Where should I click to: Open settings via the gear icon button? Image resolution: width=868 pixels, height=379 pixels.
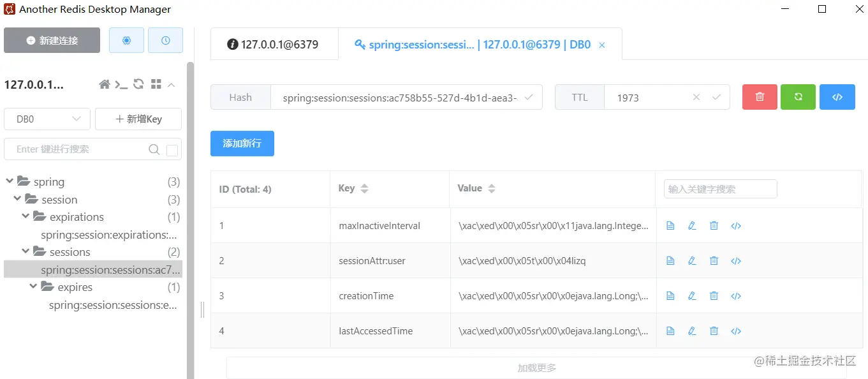[126, 40]
